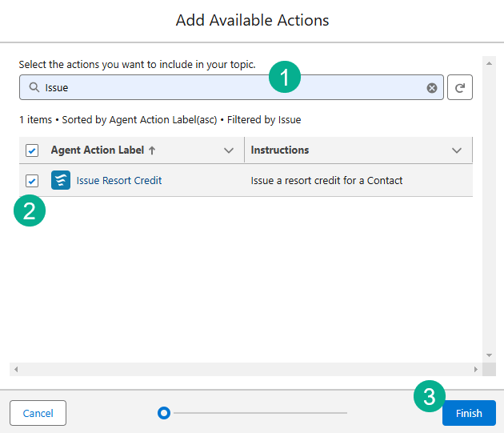
Task: Open Agent Action Label column dropdown chevron
Action: pyautogui.click(x=229, y=150)
